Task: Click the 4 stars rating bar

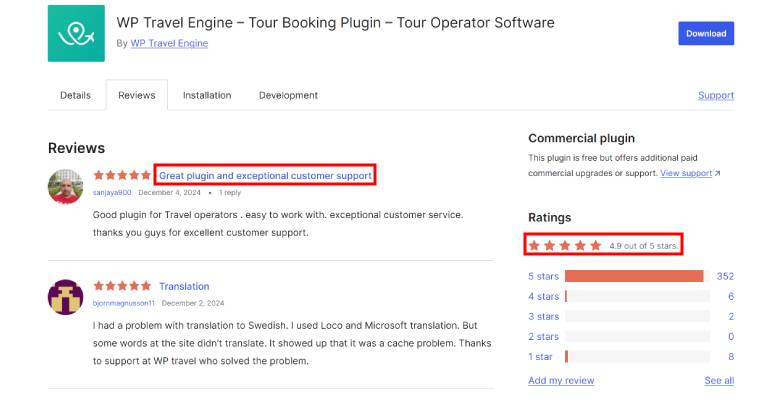Action: coord(637,296)
